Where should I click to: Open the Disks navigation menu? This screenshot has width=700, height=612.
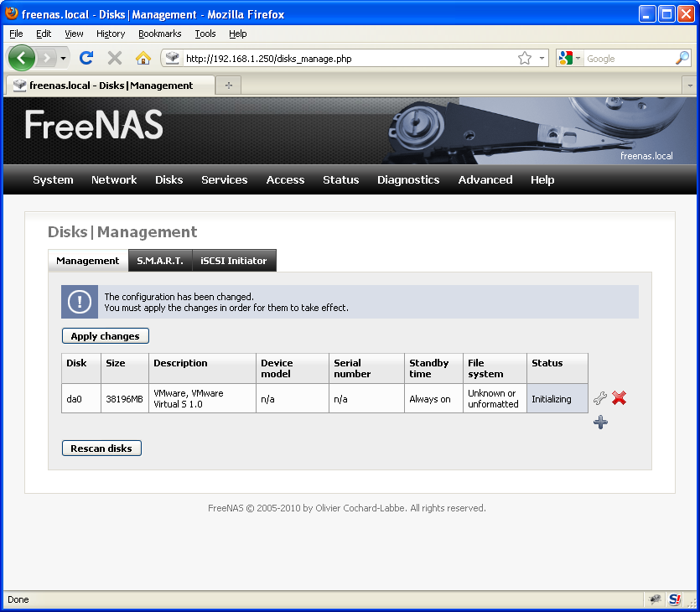click(x=169, y=179)
